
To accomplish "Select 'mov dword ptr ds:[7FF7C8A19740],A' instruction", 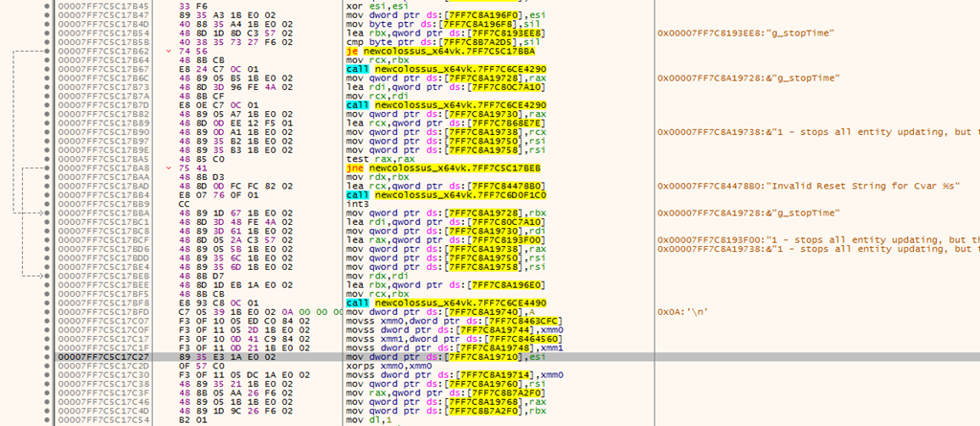I will pyautogui.click(x=440, y=313).
